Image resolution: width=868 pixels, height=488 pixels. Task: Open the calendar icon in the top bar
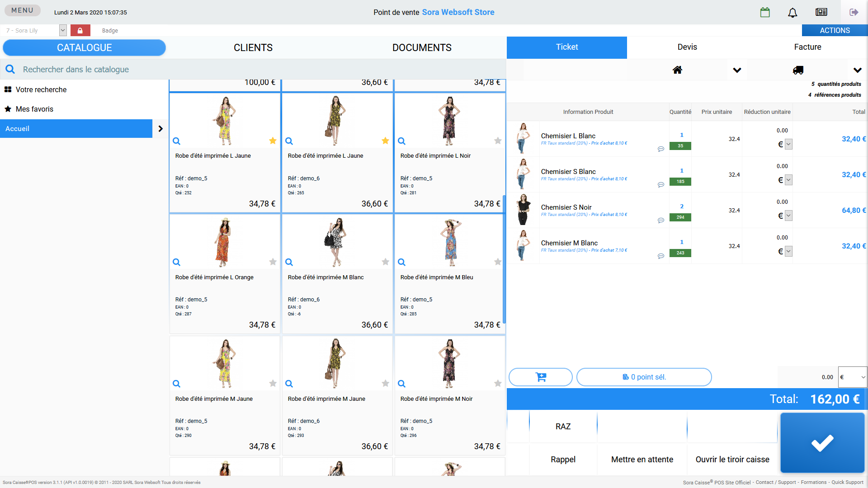765,12
